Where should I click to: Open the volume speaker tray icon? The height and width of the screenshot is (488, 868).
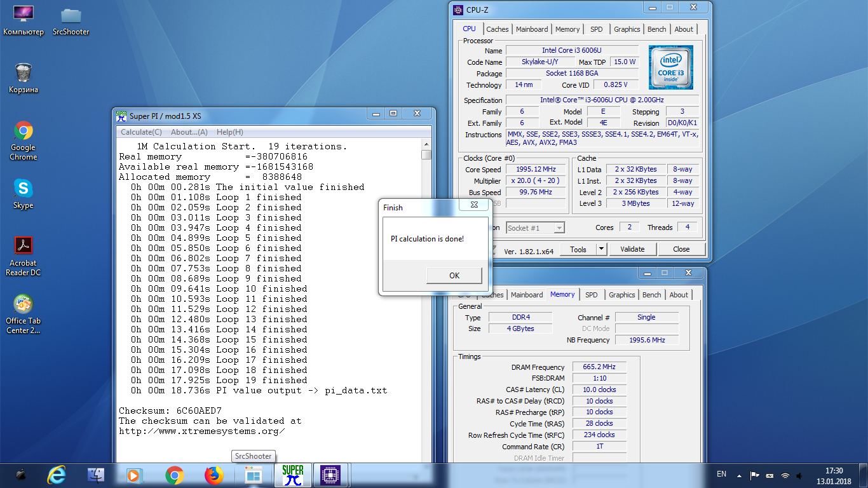801,475
